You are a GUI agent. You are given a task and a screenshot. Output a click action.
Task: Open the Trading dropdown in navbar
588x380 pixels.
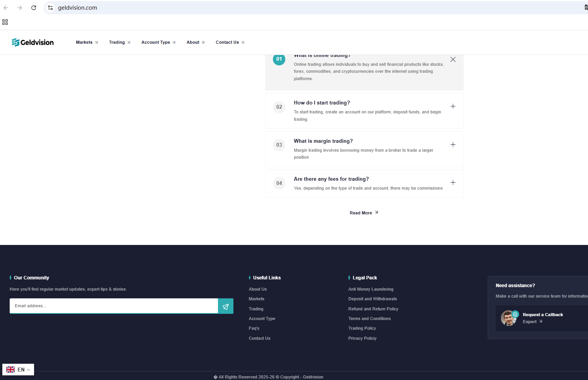119,42
